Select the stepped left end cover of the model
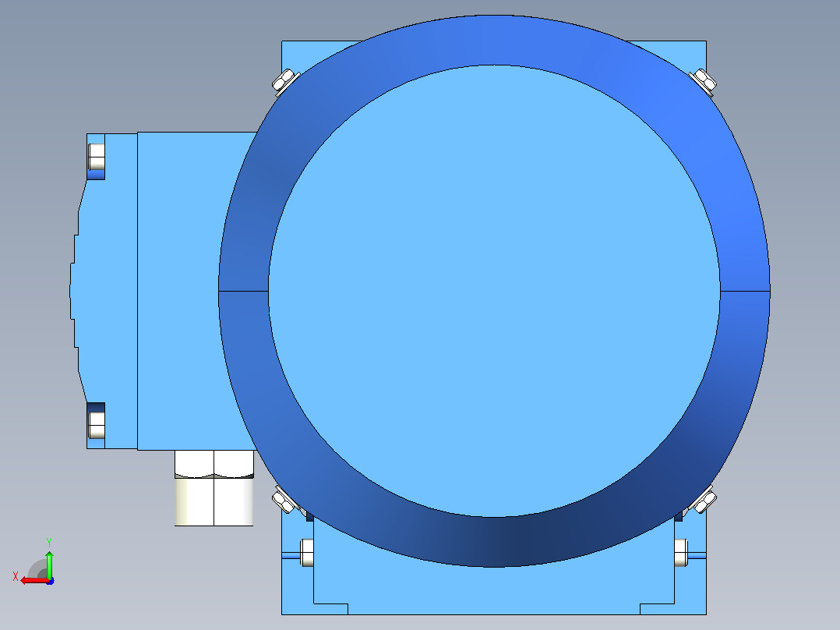Viewport: 840px width, 630px height. 105,291
